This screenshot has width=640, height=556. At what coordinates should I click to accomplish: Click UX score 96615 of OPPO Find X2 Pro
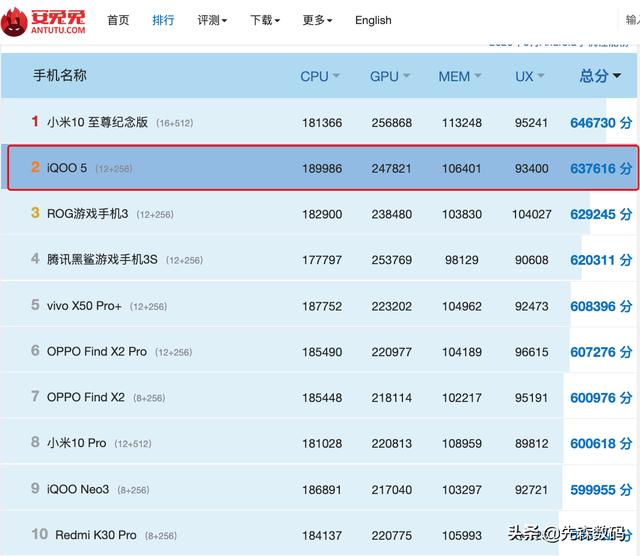[x=531, y=352]
